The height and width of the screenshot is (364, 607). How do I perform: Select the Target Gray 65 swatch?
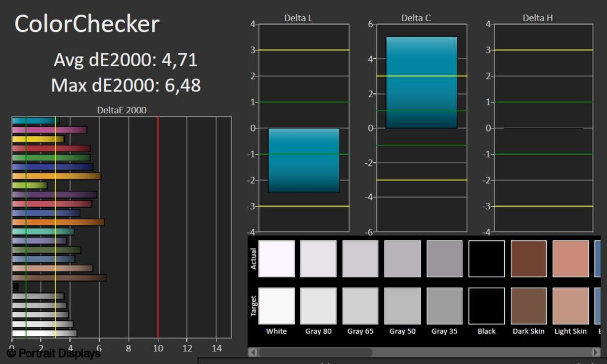coord(360,306)
